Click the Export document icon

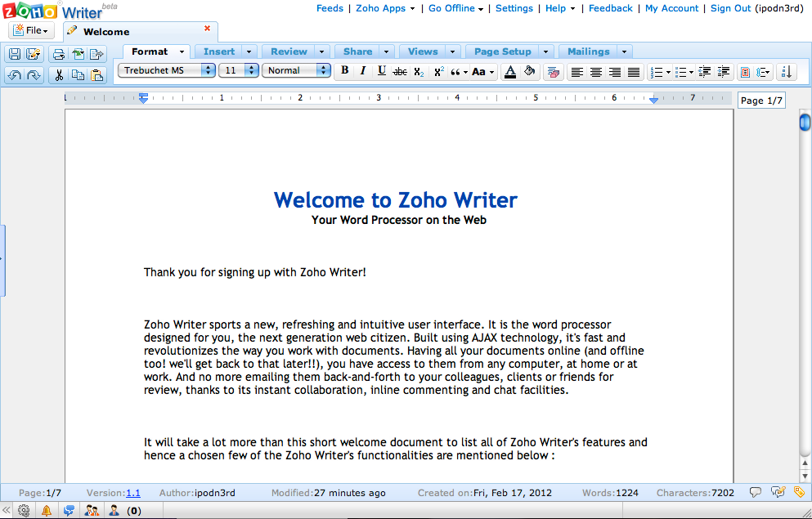(x=96, y=54)
